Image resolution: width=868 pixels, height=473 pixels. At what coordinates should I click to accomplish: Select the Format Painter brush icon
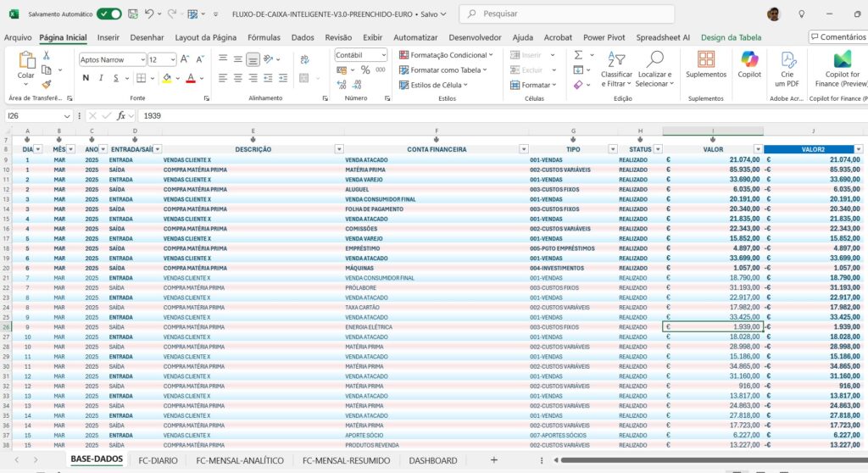(x=47, y=84)
